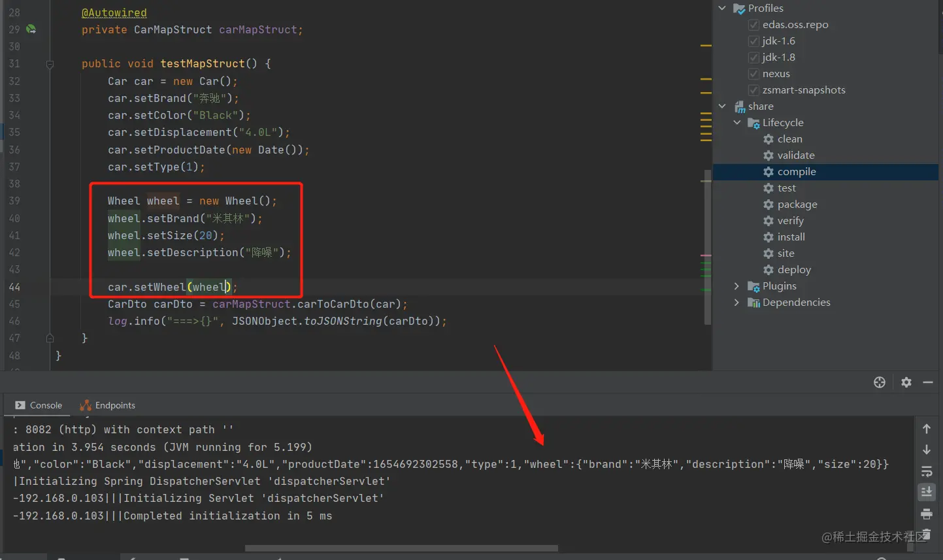The image size is (943, 560).
Task: Click the gear icon beside the clean goal
Action: click(769, 139)
